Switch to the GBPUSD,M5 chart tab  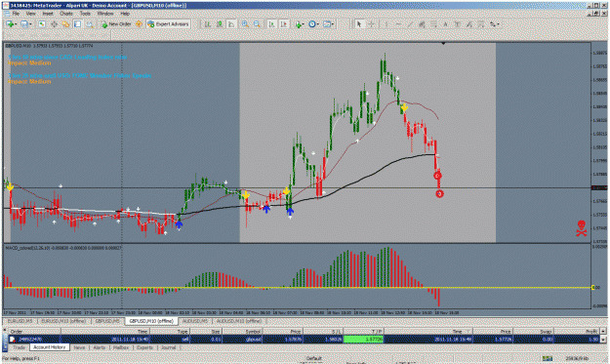click(x=107, y=321)
